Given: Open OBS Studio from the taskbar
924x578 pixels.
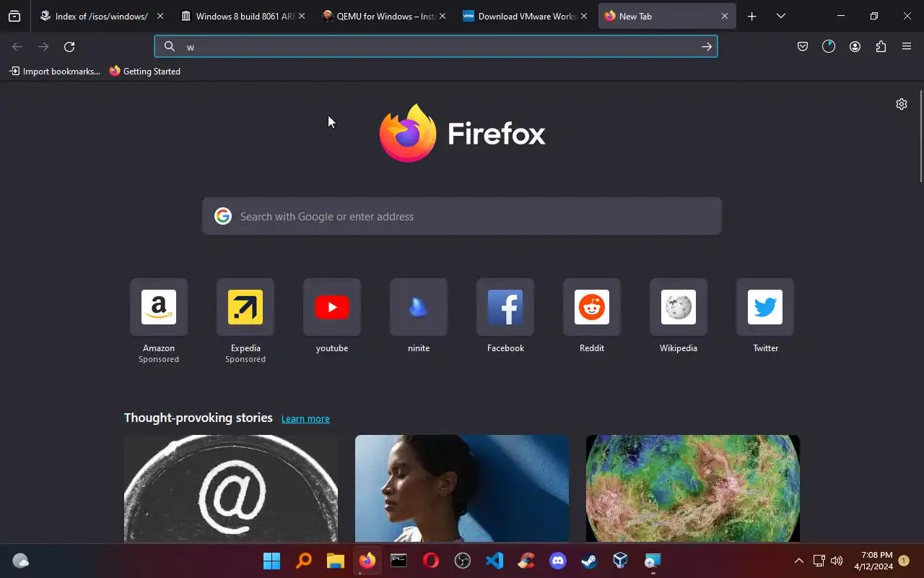Looking at the screenshot, I should click(463, 561).
